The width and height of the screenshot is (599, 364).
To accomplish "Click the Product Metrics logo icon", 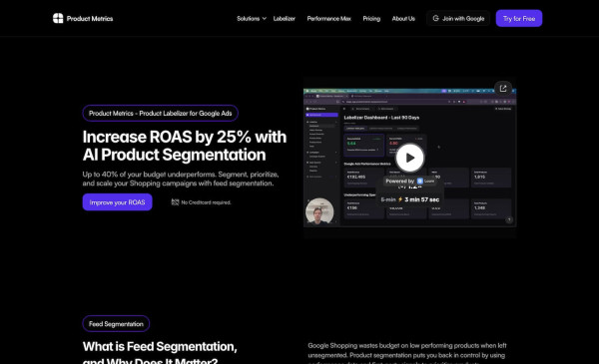I will coord(58,18).
